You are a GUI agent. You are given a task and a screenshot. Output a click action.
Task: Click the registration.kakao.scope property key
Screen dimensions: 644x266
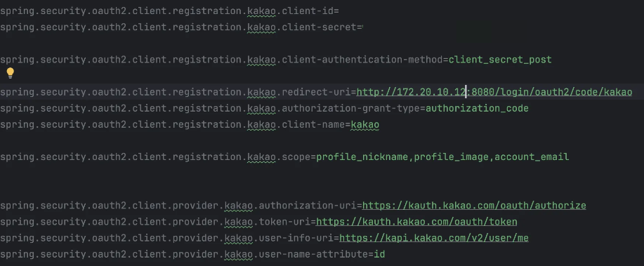coord(156,157)
